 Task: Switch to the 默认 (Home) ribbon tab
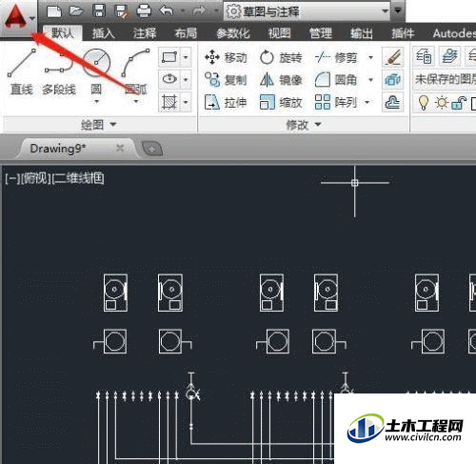(x=62, y=32)
